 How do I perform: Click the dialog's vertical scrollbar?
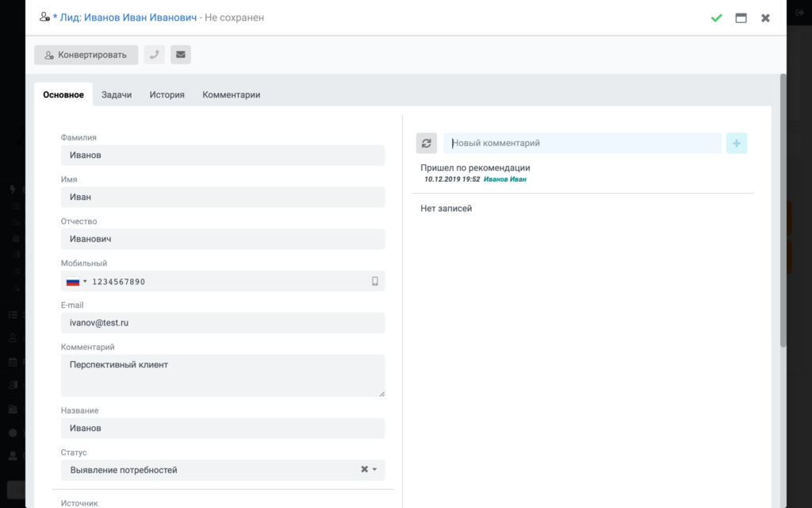(x=783, y=210)
